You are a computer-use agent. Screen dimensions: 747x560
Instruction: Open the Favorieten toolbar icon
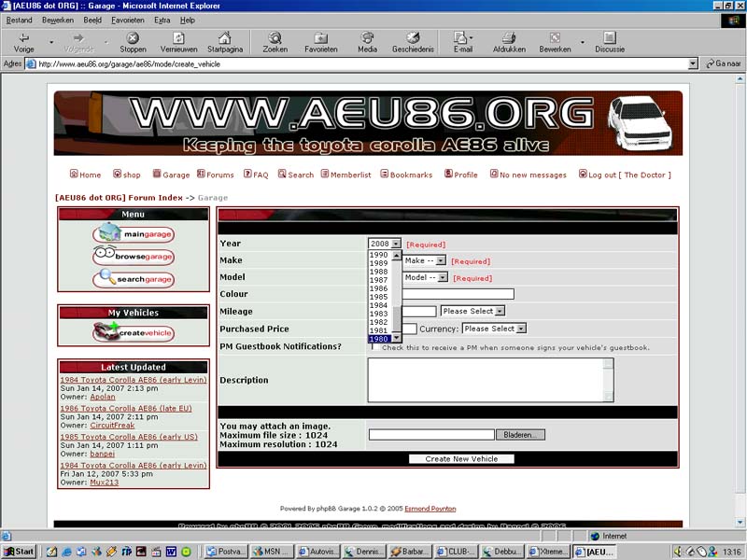[320, 38]
